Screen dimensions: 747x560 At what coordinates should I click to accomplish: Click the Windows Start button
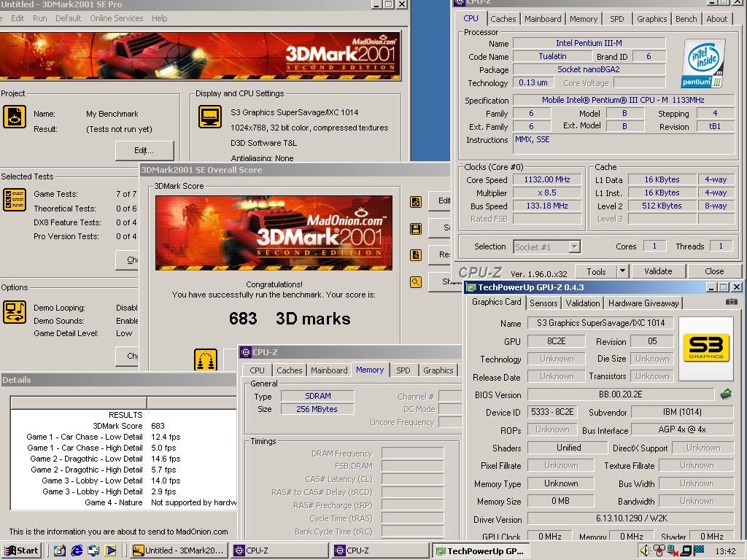[x=21, y=551]
